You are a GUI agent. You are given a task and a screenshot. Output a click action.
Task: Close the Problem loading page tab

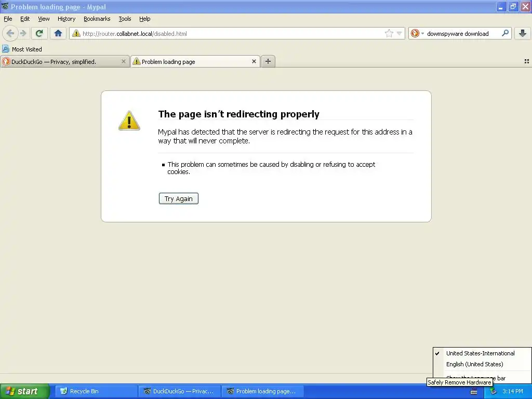[254, 61]
